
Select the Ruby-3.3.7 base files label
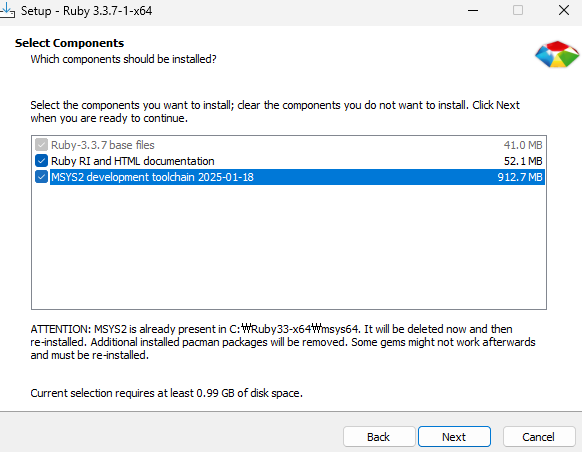coord(102,145)
